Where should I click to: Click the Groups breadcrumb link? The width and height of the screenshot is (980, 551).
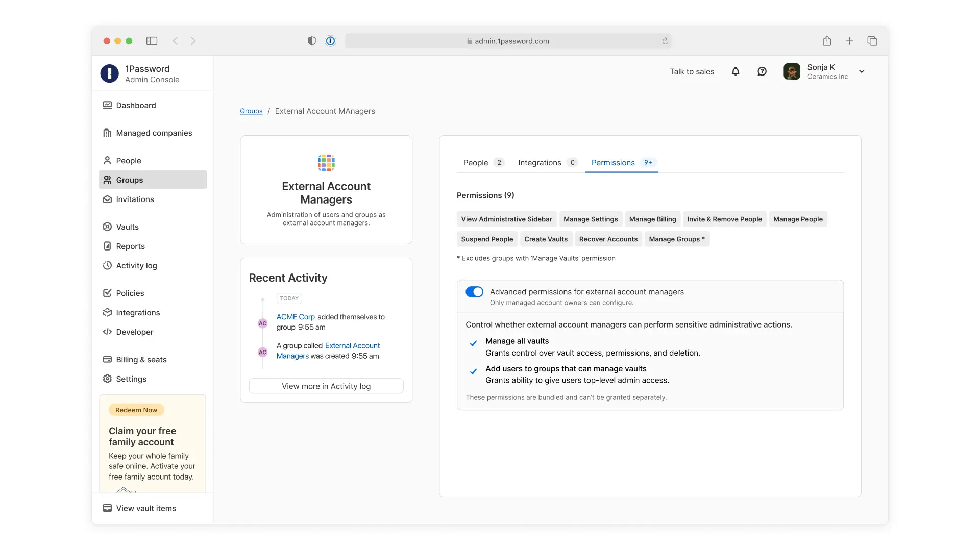tap(251, 111)
